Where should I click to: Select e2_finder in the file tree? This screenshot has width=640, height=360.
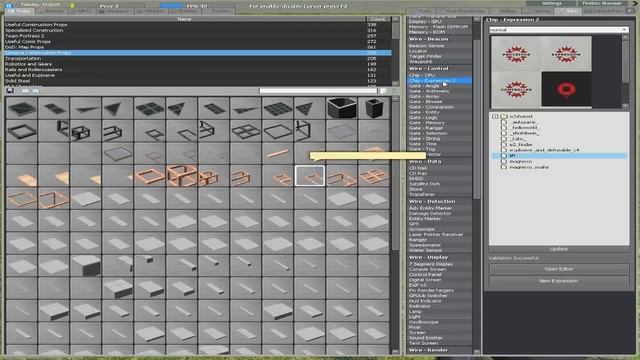521,144
